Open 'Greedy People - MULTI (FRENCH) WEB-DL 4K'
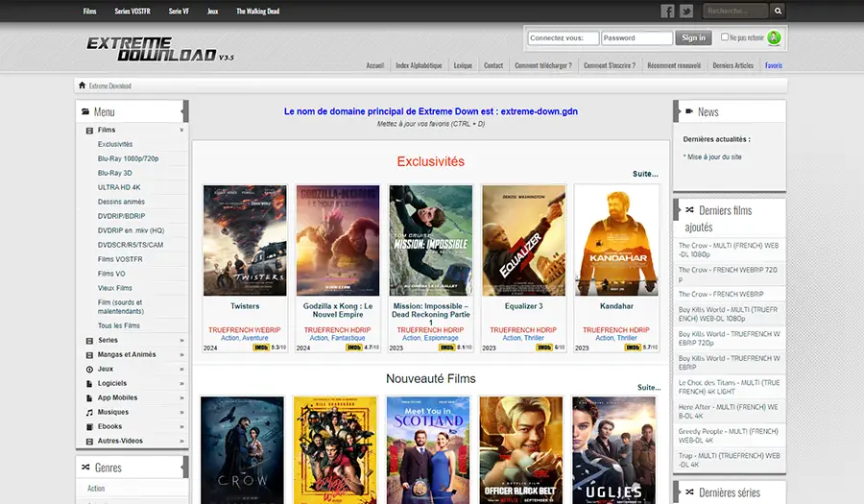The height and width of the screenshot is (504, 864). pos(728,436)
